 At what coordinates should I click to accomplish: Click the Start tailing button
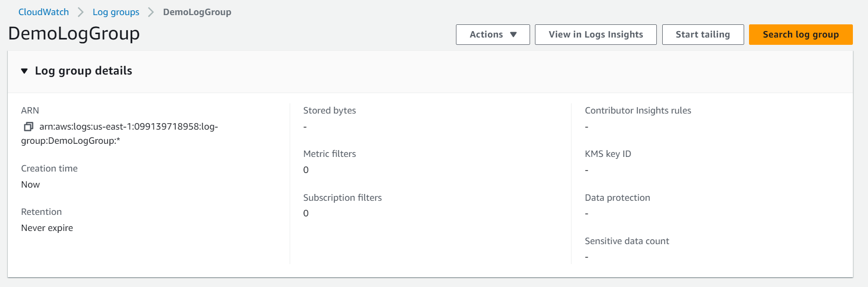point(703,35)
